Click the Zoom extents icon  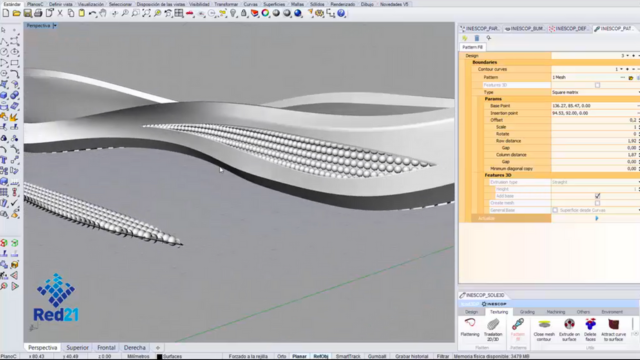[x=146, y=13]
